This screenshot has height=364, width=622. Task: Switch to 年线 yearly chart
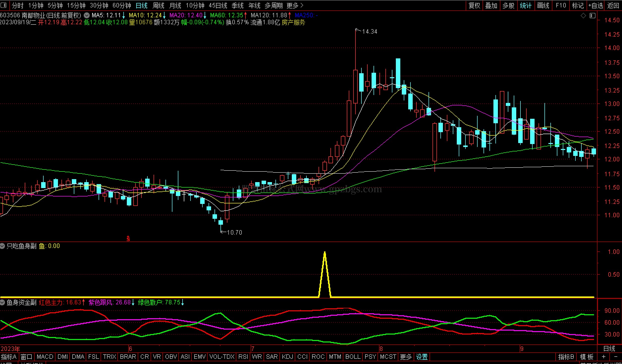[254, 5]
